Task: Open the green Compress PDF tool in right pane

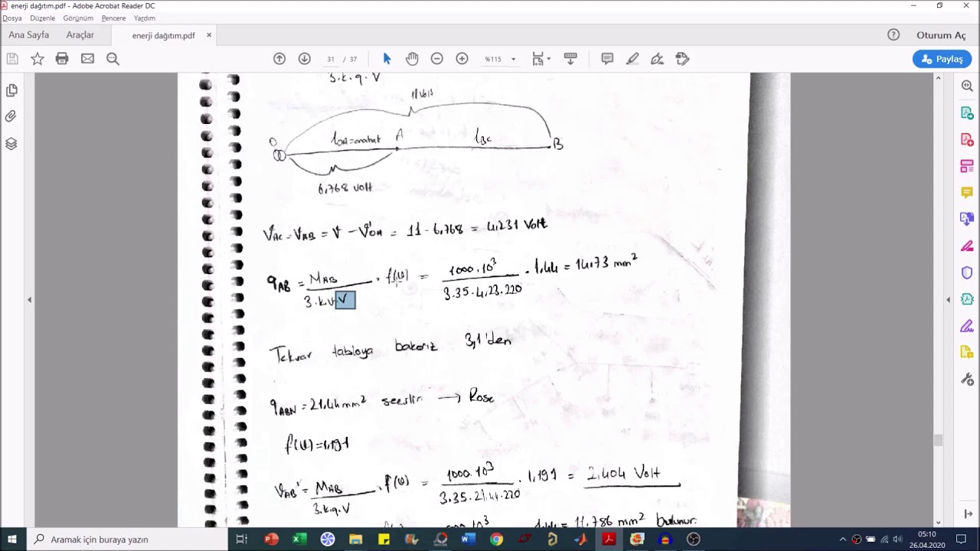Action: [x=967, y=299]
